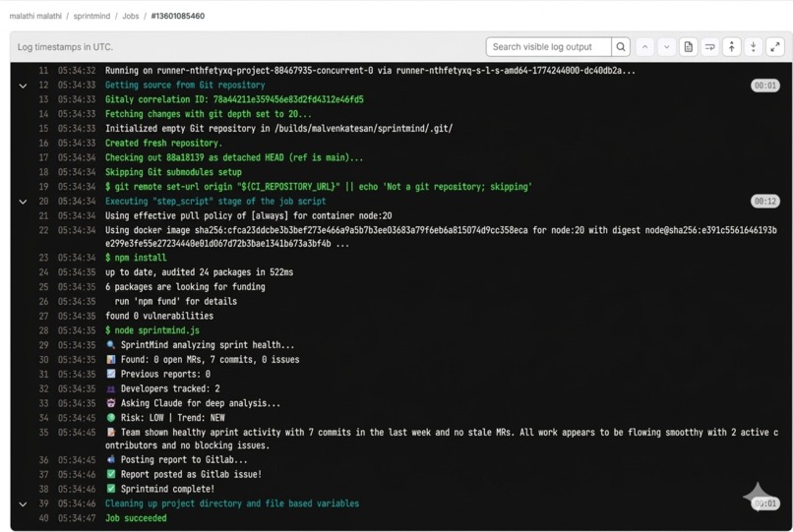Viewport: 793px width, 532px height.
Task: Click the search magnifier button
Action: (621, 47)
